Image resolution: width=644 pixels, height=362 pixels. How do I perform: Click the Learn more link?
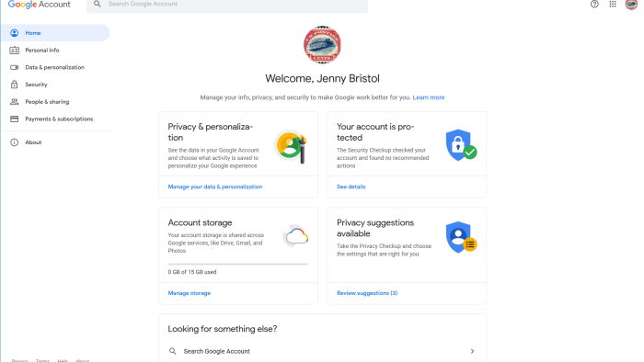429,97
